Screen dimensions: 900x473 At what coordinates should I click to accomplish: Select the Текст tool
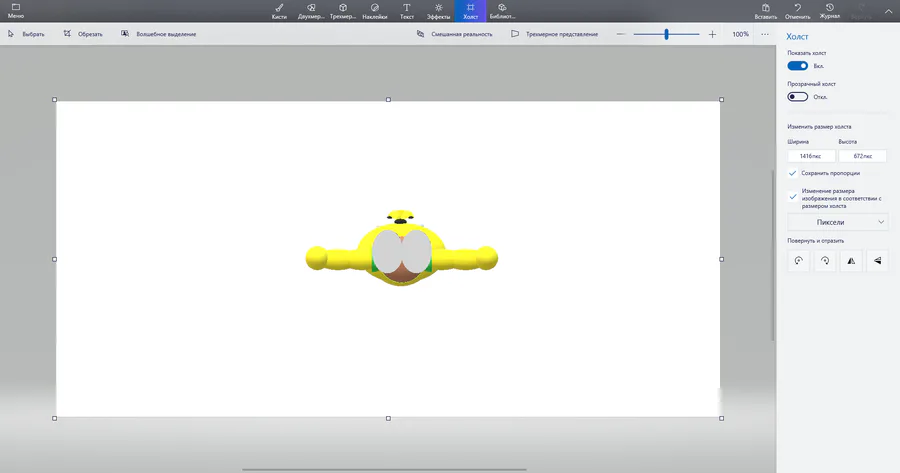[x=406, y=11]
